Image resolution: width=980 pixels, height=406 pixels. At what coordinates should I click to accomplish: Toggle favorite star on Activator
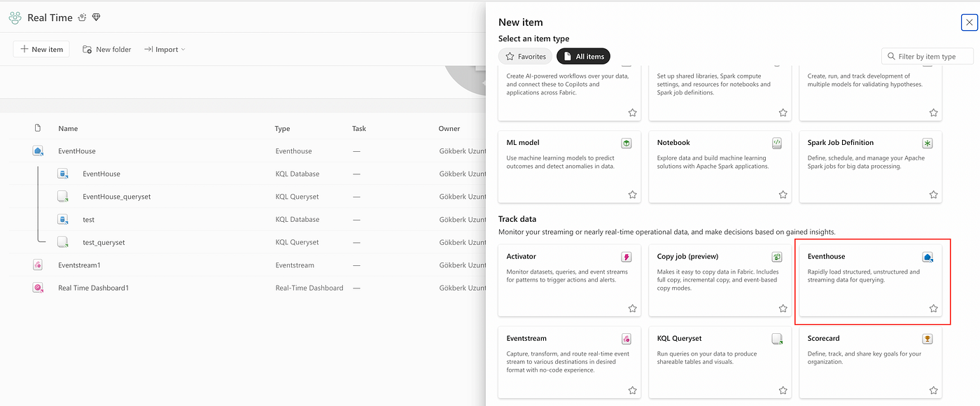(632, 308)
